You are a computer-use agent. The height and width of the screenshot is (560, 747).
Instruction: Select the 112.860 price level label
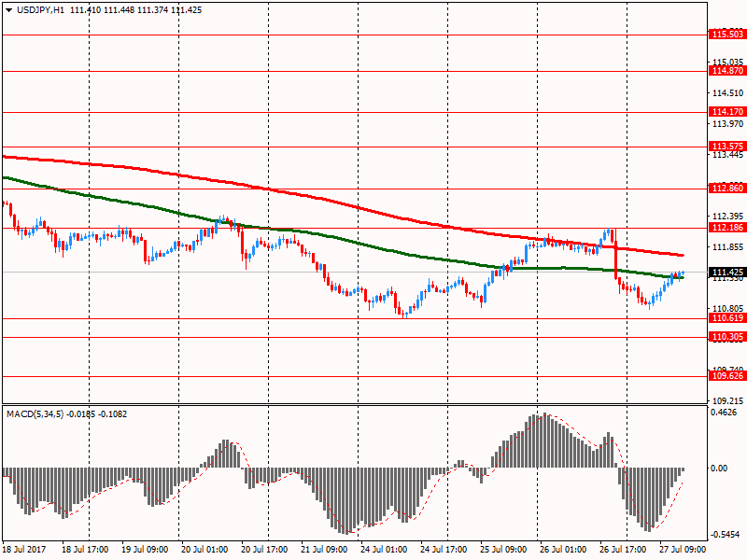(727, 189)
